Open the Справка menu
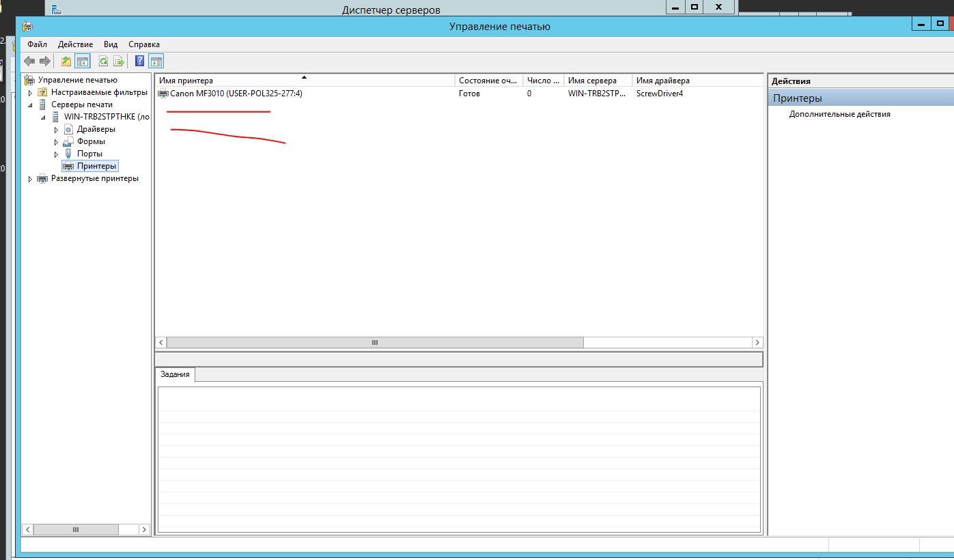 [144, 44]
